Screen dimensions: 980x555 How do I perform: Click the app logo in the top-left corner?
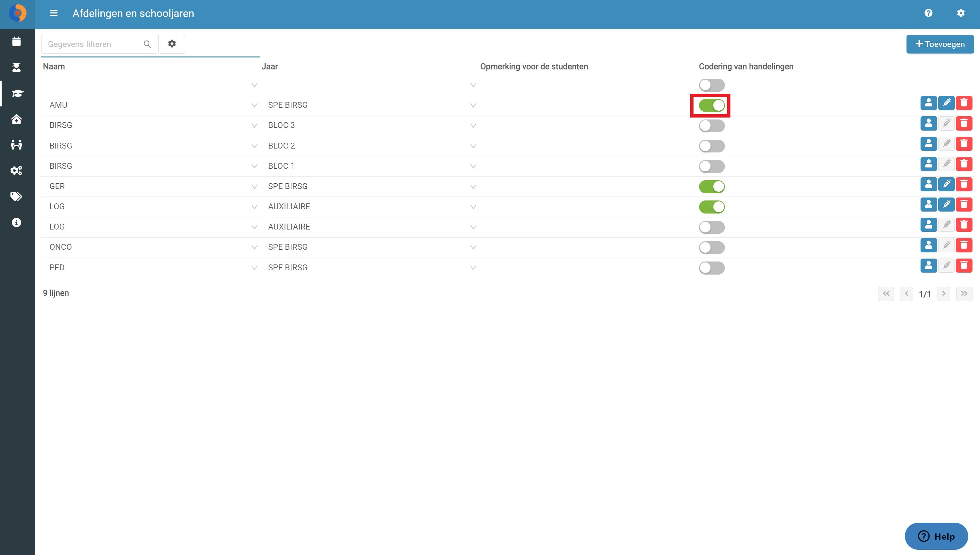(x=18, y=14)
